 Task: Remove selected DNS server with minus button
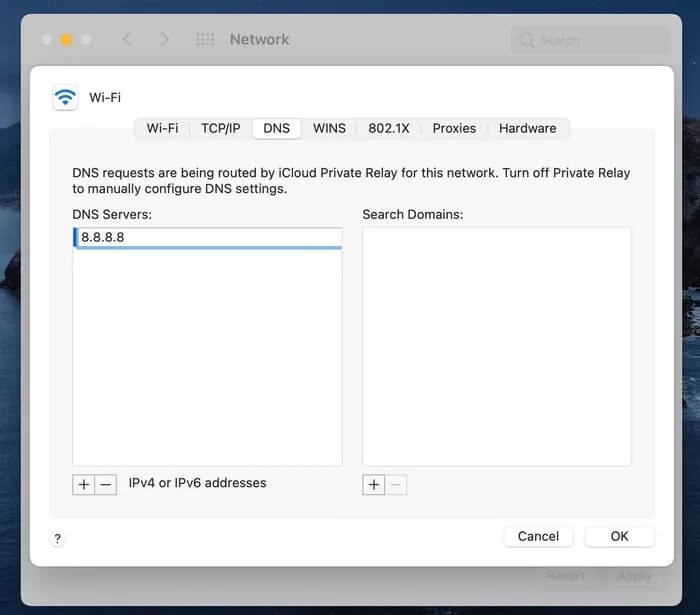click(x=106, y=484)
